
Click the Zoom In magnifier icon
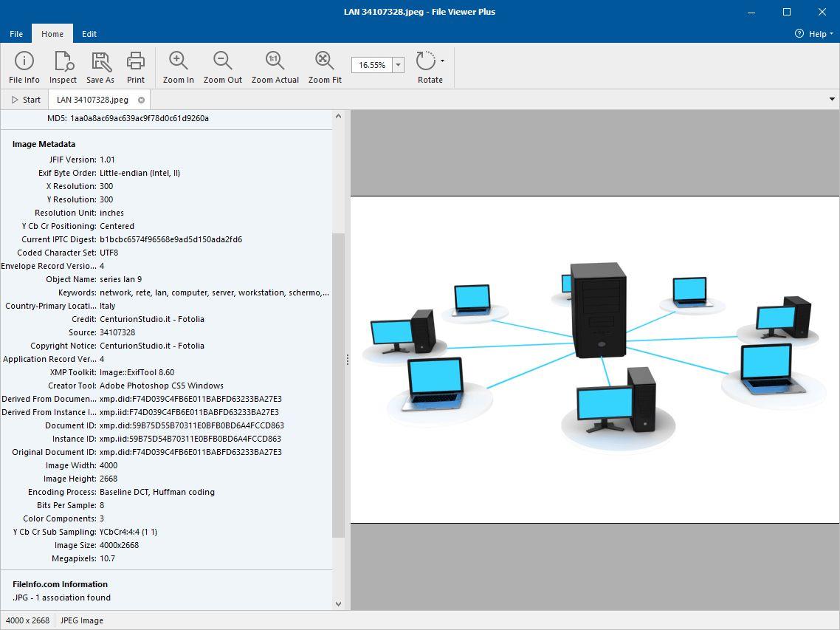[179, 61]
